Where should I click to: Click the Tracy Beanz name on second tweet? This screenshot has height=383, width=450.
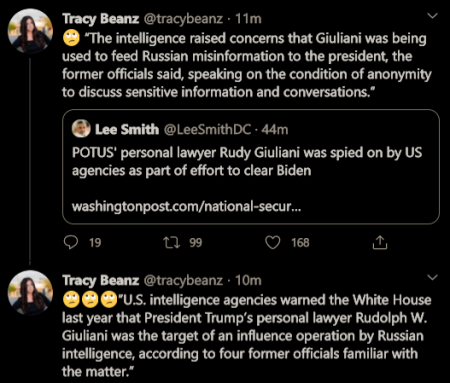101,281
